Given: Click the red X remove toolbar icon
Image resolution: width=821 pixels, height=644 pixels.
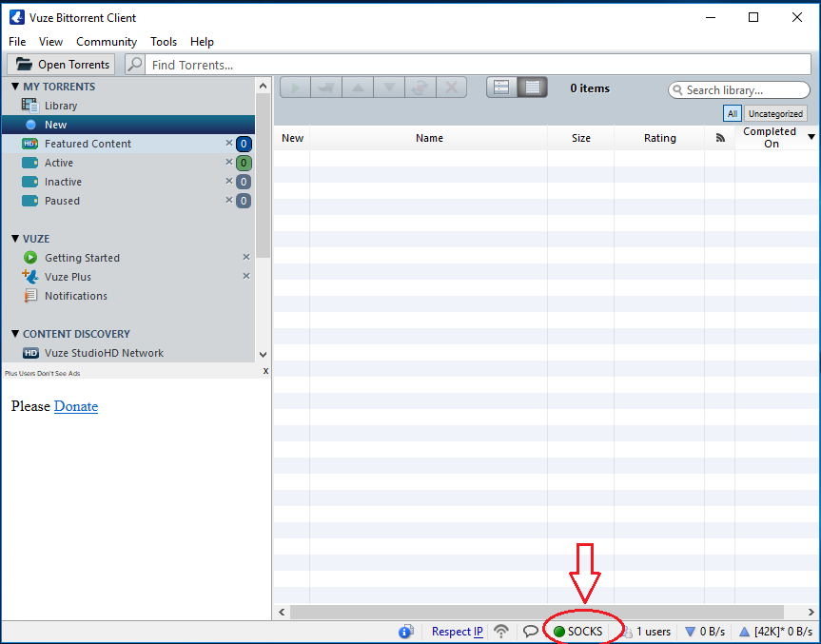Looking at the screenshot, I should tap(451, 88).
